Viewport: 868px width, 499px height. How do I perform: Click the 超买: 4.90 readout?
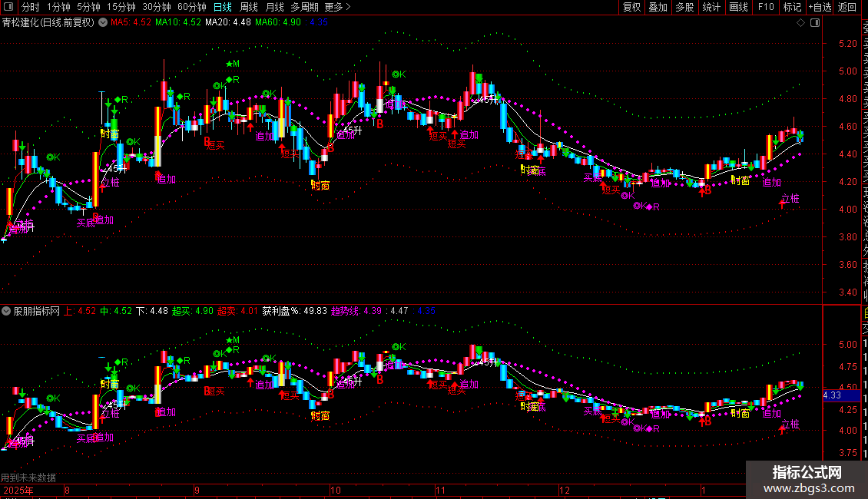(x=193, y=312)
